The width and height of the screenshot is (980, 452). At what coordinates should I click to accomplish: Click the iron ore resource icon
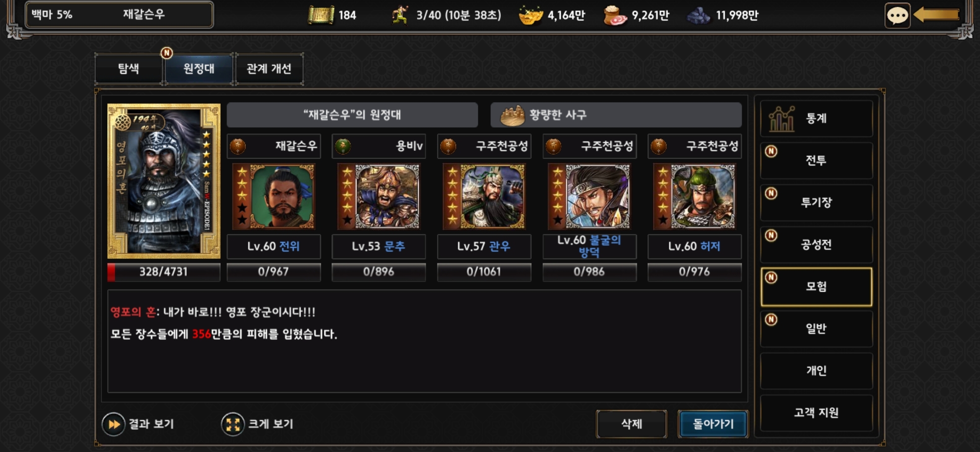pyautogui.click(x=699, y=15)
